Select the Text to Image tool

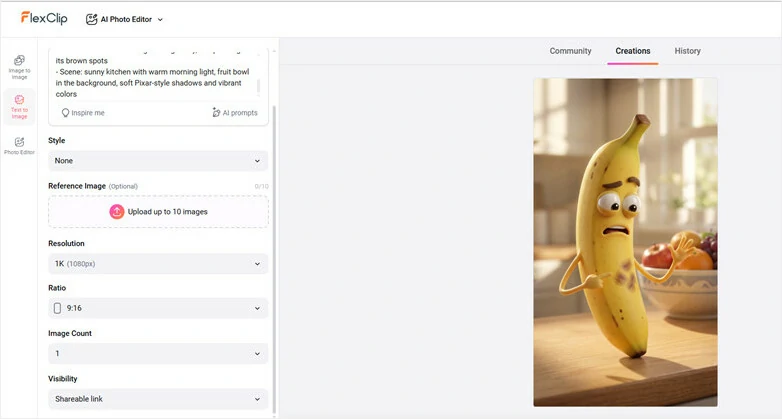(19, 106)
